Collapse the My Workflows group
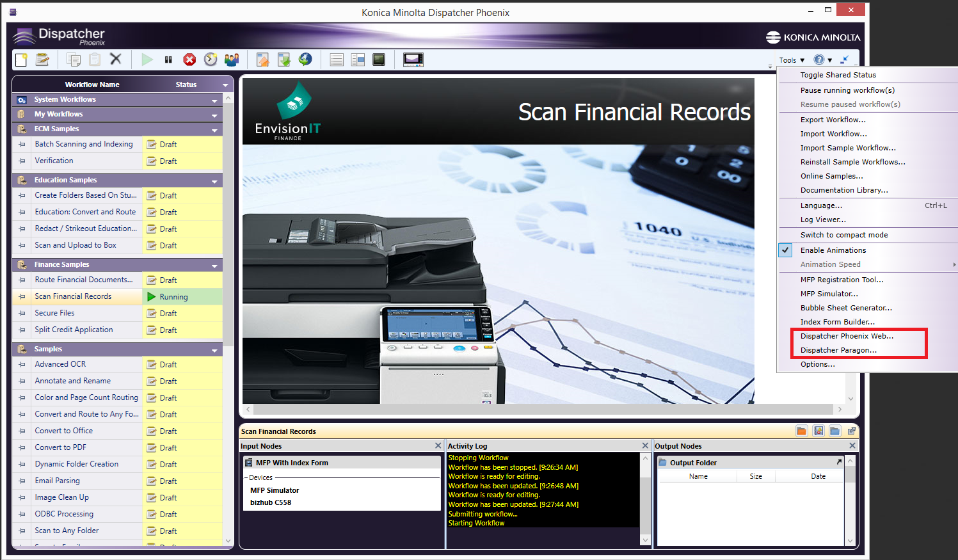958x560 pixels. [x=214, y=115]
